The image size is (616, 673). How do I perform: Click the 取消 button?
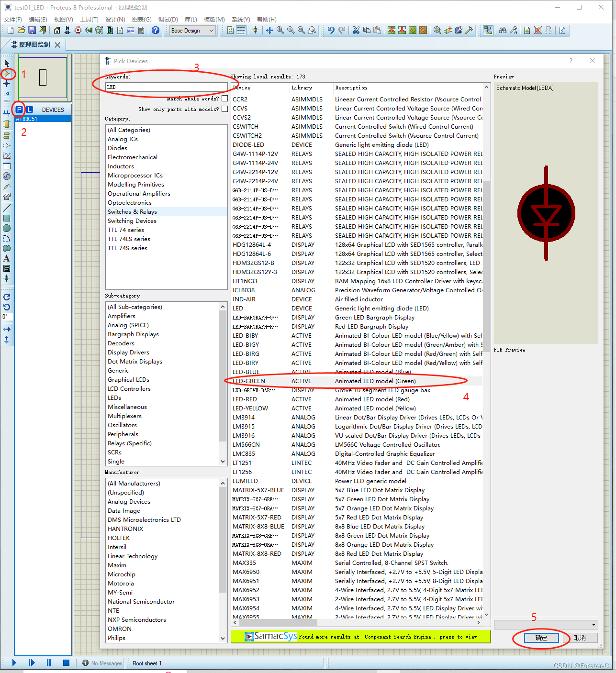(580, 638)
